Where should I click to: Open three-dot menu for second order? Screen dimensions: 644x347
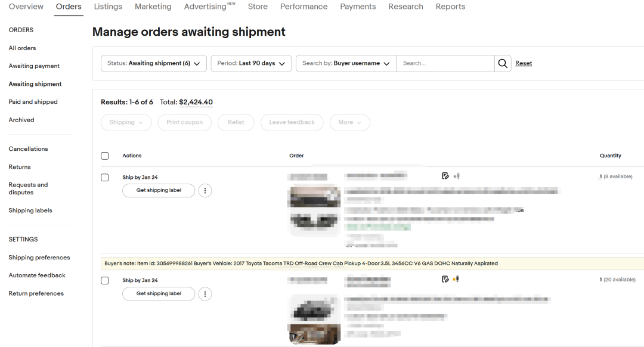point(205,294)
